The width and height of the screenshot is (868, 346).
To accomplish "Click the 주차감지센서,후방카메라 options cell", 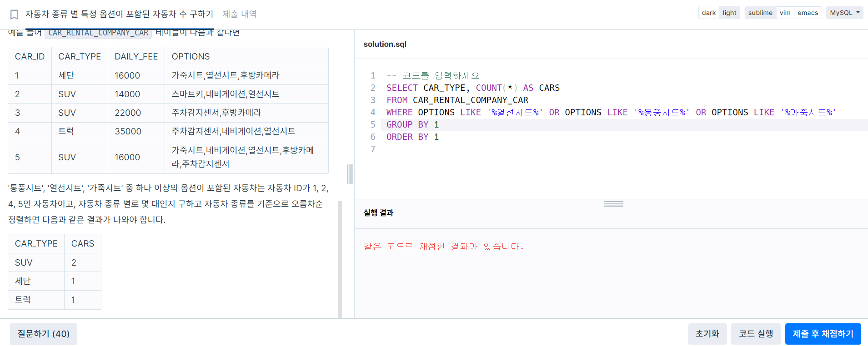I will pos(246,113).
